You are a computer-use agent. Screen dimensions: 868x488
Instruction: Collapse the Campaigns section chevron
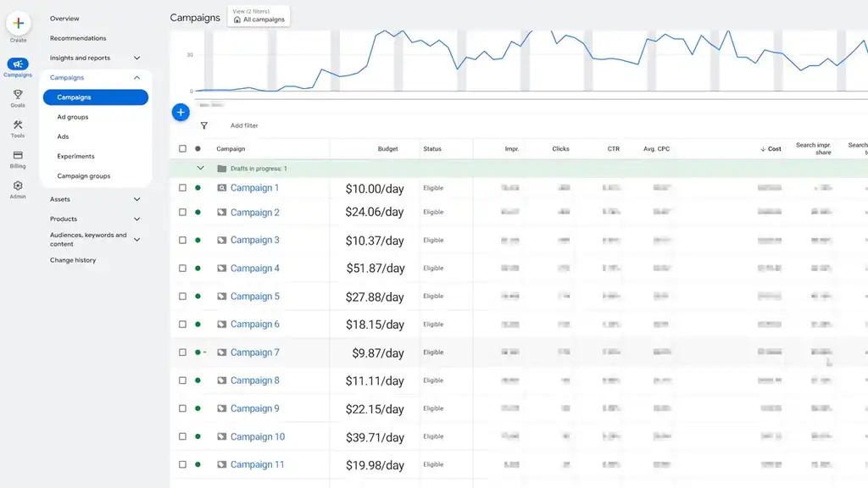[x=136, y=77]
